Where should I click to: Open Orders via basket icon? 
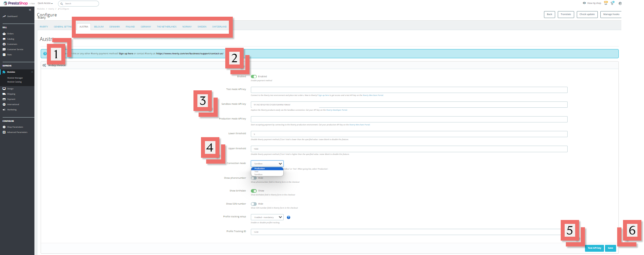click(x=4, y=34)
